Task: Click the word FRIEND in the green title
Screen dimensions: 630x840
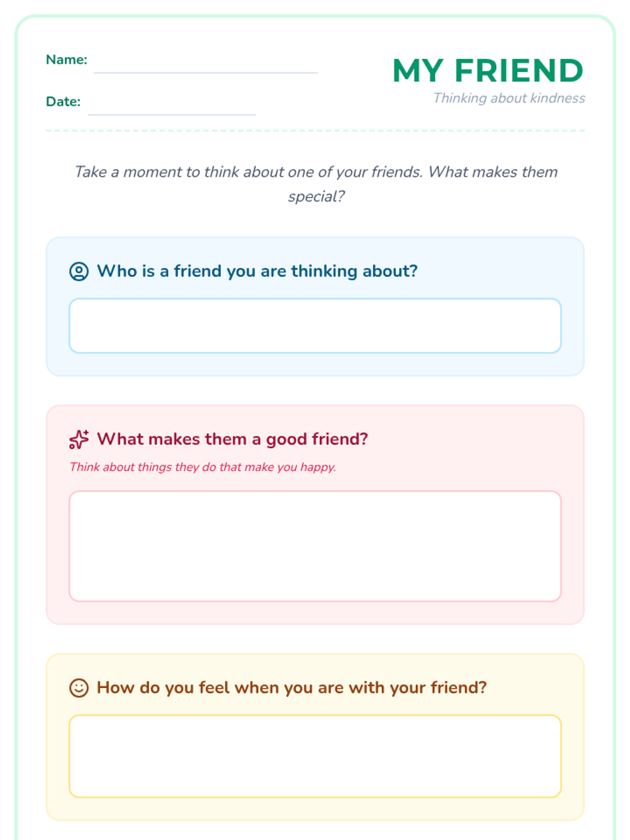Action: click(519, 71)
